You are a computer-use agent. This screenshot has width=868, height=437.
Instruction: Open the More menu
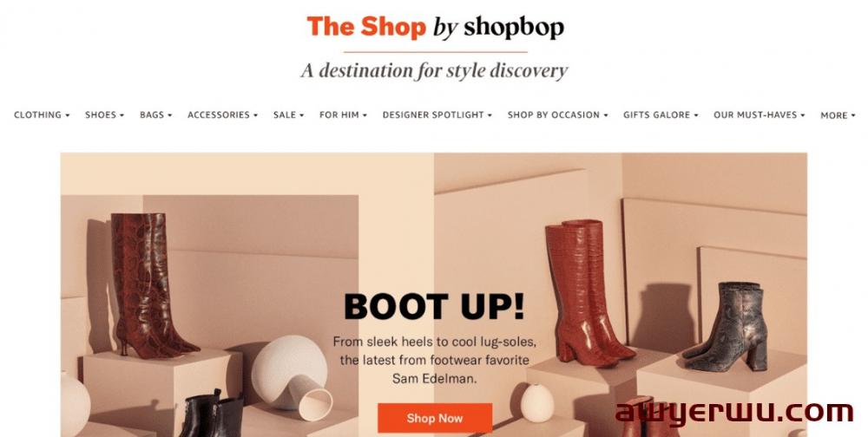(838, 115)
